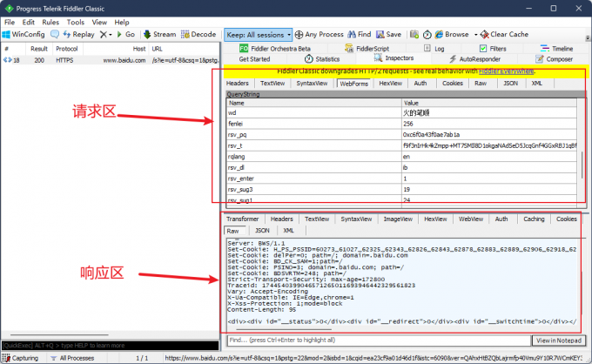Click the toolbar overflow arrow at right

pos(588,38)
